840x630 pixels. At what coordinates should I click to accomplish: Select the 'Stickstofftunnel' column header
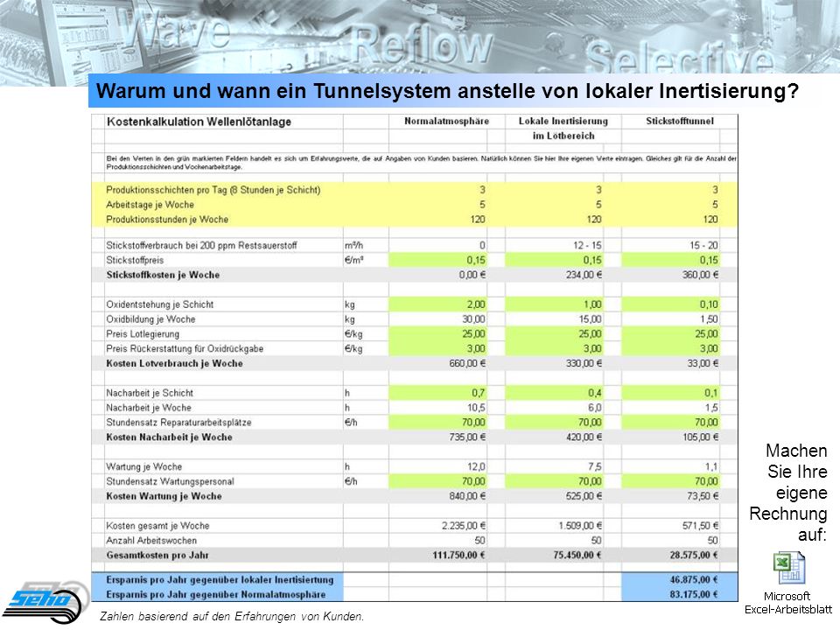pyautogui.click(x=680, y=121)
